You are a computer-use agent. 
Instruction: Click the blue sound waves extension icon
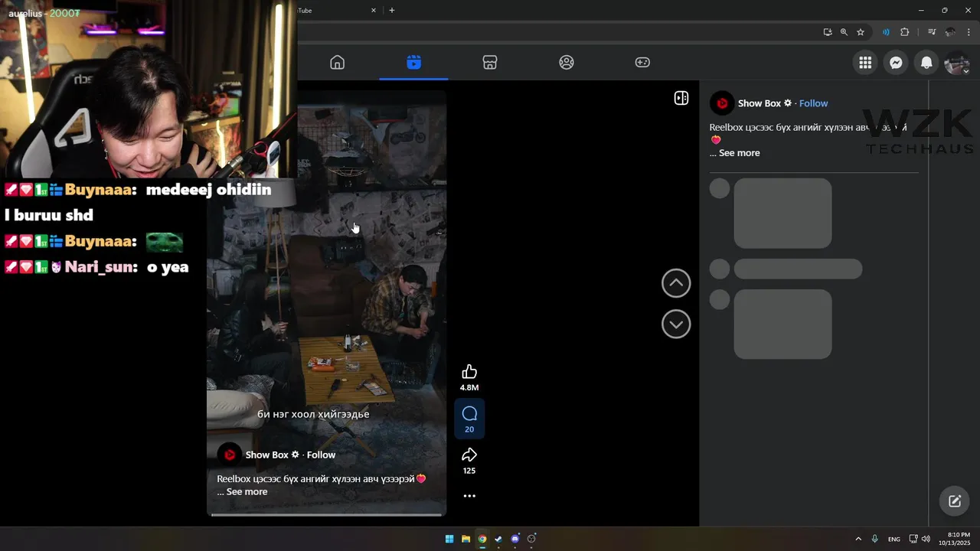tap(886, 32)
